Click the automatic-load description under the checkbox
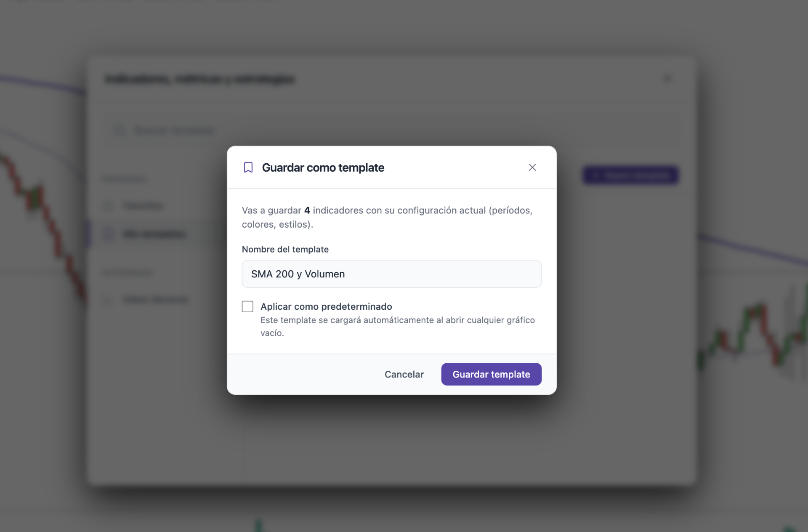The image size is (808, 532). (398, 327)
